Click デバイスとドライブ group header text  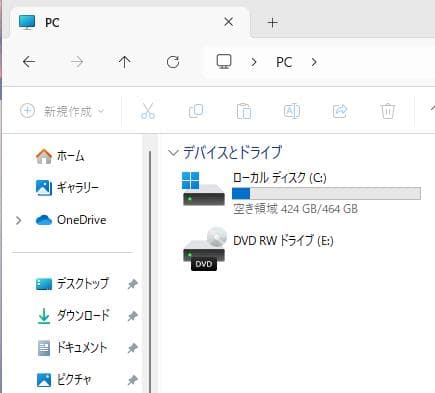pos(233,152)
